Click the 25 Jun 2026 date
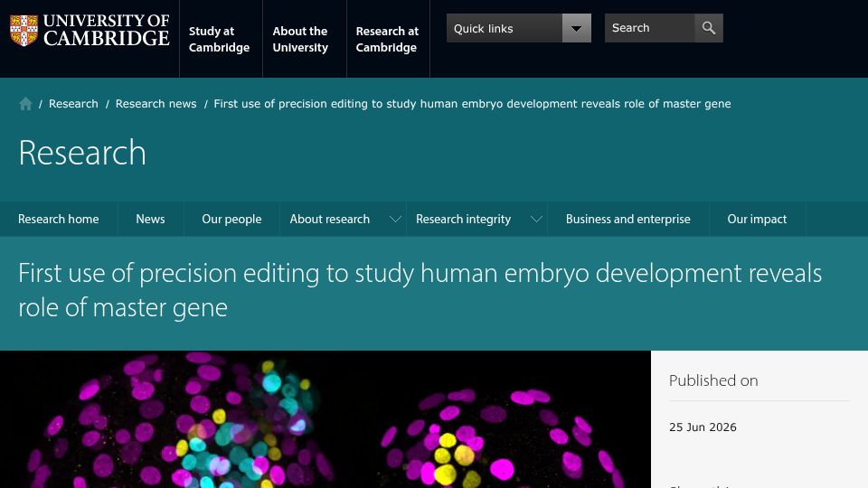 pos(703,427)
